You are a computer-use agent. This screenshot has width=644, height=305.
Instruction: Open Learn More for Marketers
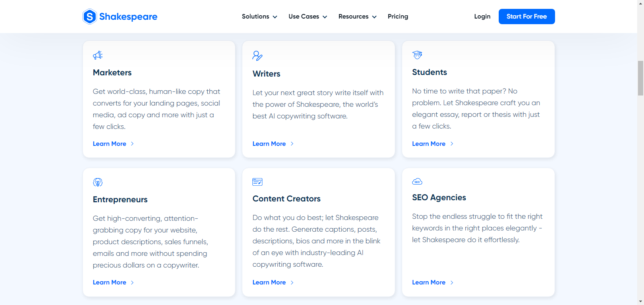[109, 144]
